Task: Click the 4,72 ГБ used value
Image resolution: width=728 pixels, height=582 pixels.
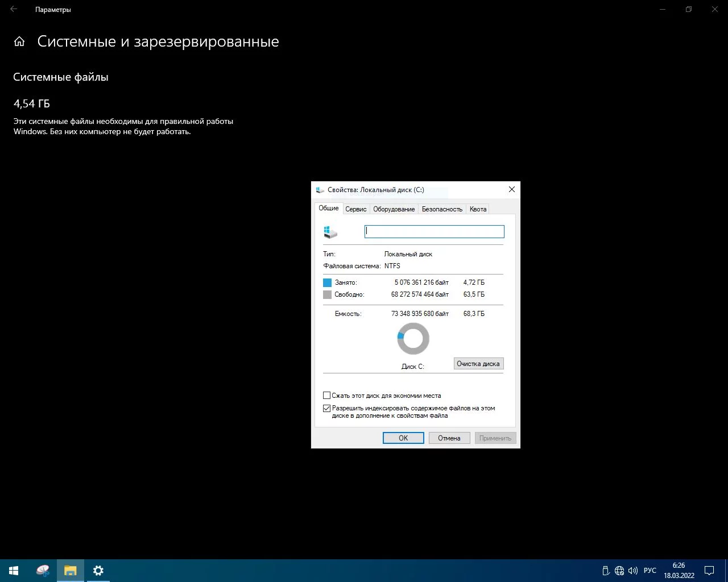Action: [474, 282]
